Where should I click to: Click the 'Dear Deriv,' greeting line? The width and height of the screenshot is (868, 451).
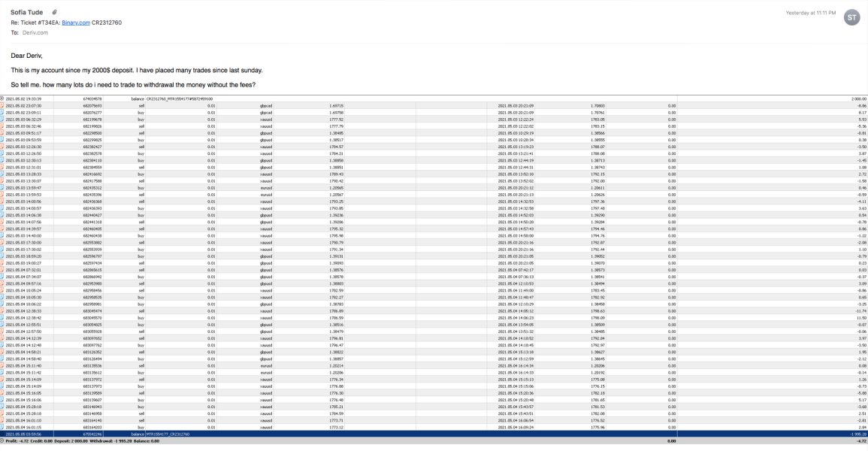[26, 56]
